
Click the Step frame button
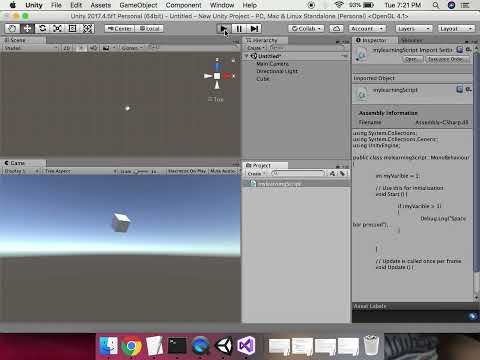pos(254,29)
